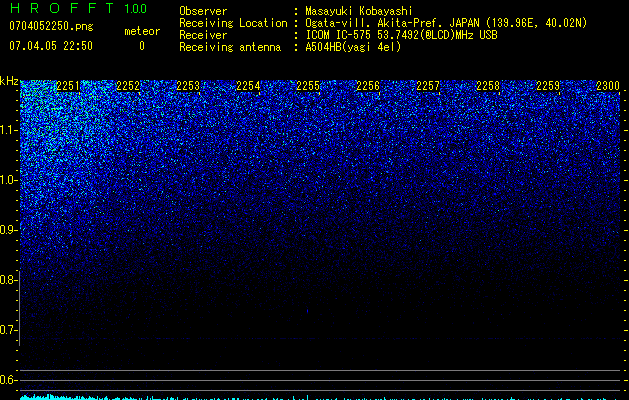Select receiver ICOM IC-575 53.7492 MHz text
Viewport: 629px width, 400px height.
[x=401, y=35]
